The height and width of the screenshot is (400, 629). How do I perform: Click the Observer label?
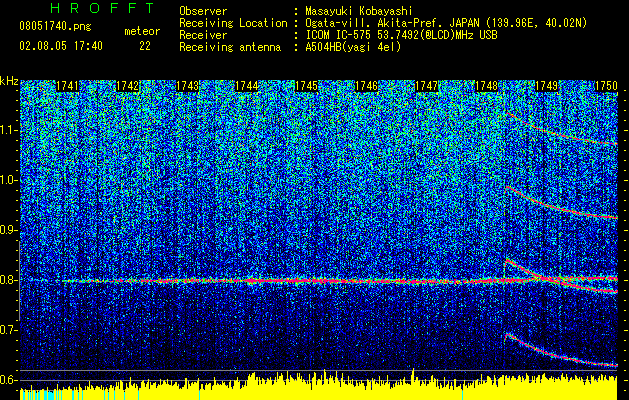(x=203, y=11)
